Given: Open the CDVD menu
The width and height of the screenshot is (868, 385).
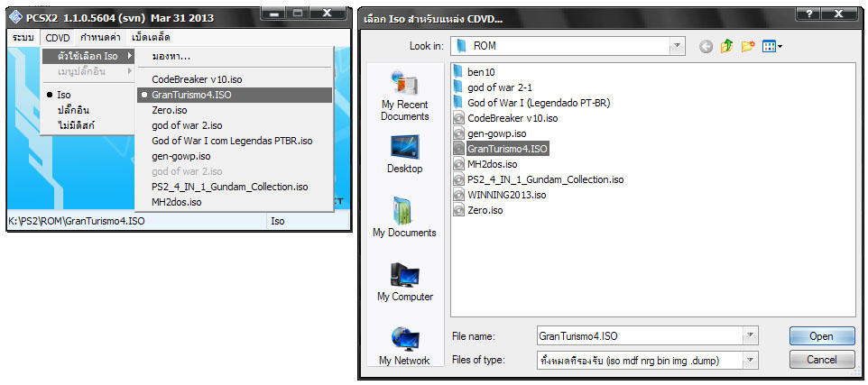Looking at the screenshot, I should pos(58,37).
